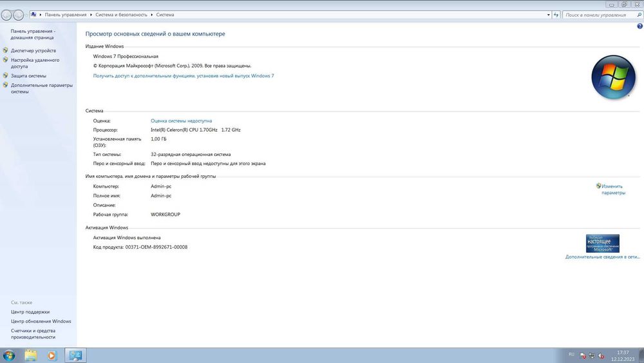Click network tray icon
This screenshot has height=363, width=644.
pyautogui.click(x=592, y=356)
